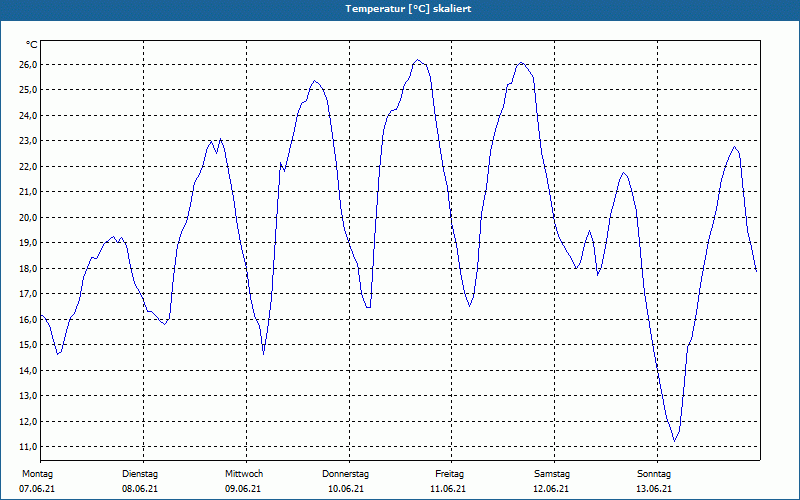Click the 26,0 y-axis label
The width and height of the screenshot is (800, 500).
point(29,65)
